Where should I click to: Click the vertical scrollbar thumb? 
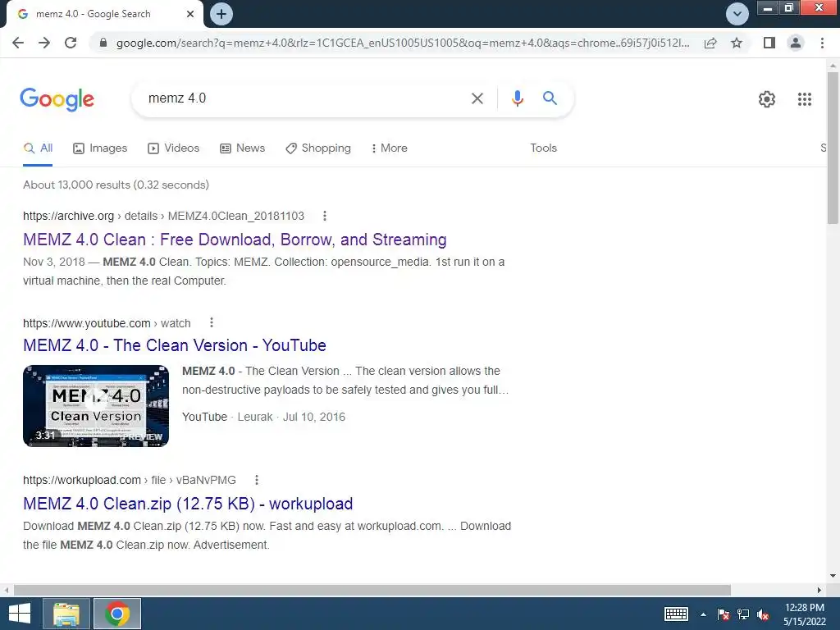pos(833,148)
